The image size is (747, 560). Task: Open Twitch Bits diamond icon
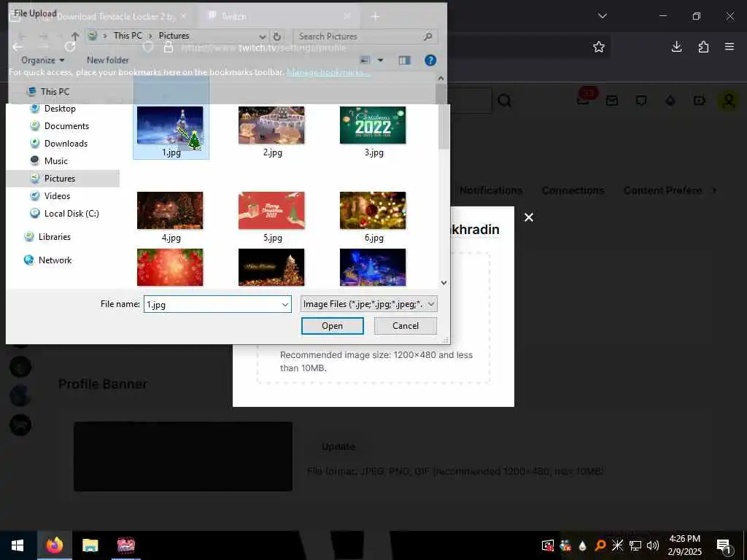pyautogui.click(x=670, y=101)
